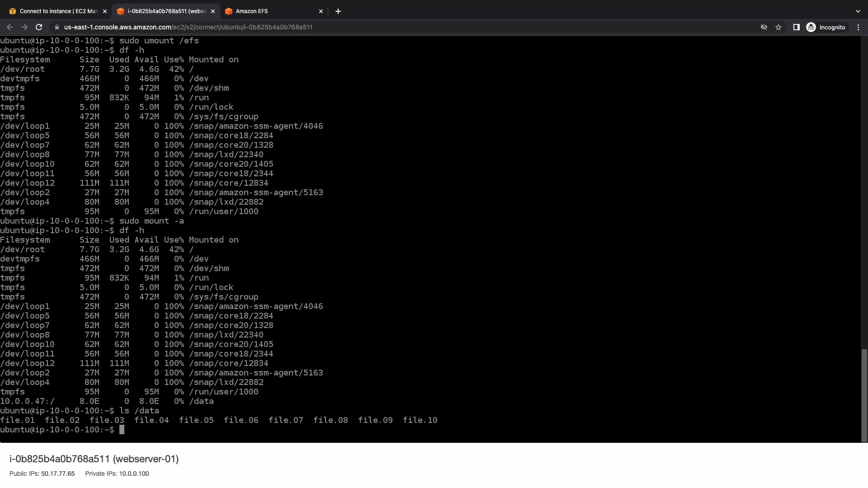The image size is (868, 488).
Task: Focus the terminal at the command prompt cursor
Action: 122,430
